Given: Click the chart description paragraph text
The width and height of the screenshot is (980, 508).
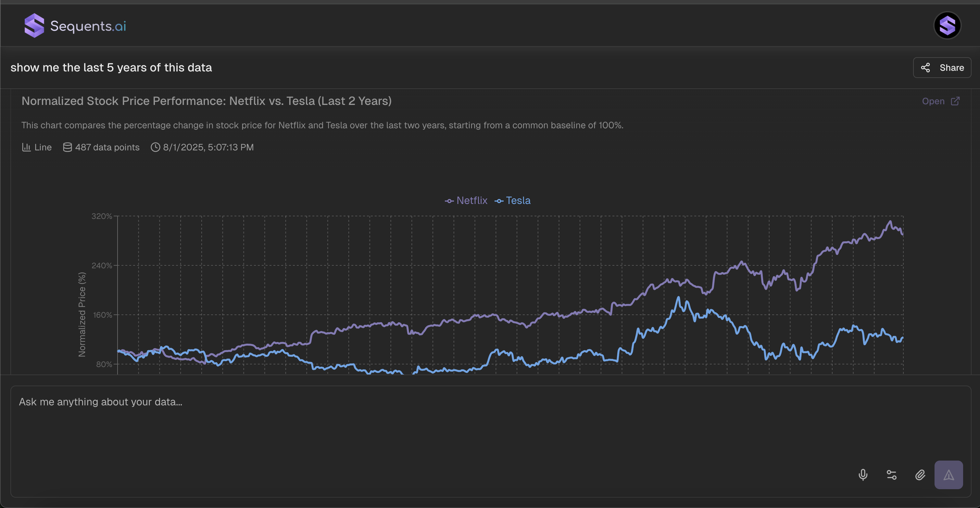Looking at the screenshot, I should [322, 125].
